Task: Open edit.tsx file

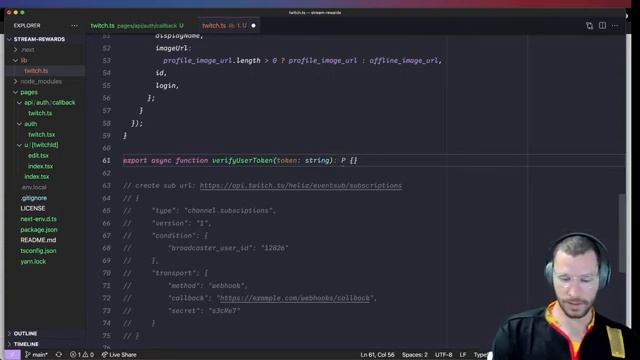Action: pos(38,156)
